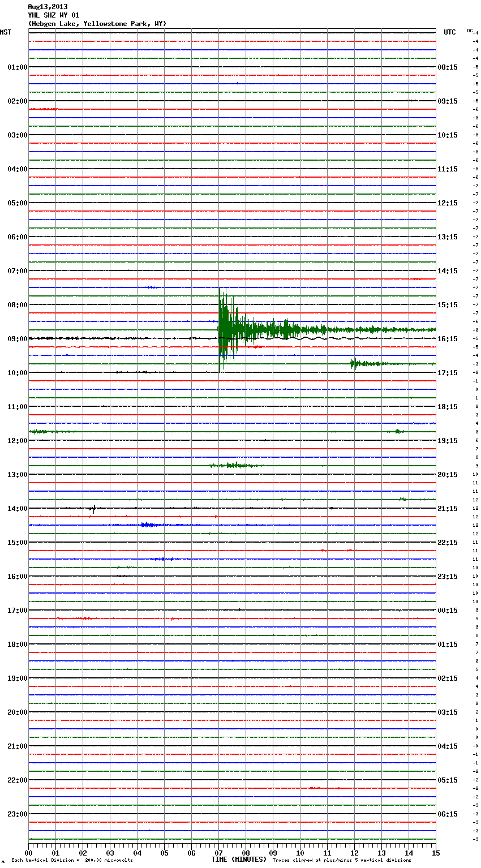
Task: Click the MST timezone label
Action: 6,32
